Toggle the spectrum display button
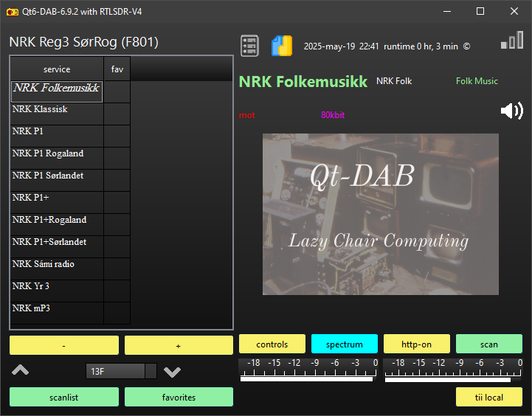Screen dimensions: 532x416 coord(345,344)
